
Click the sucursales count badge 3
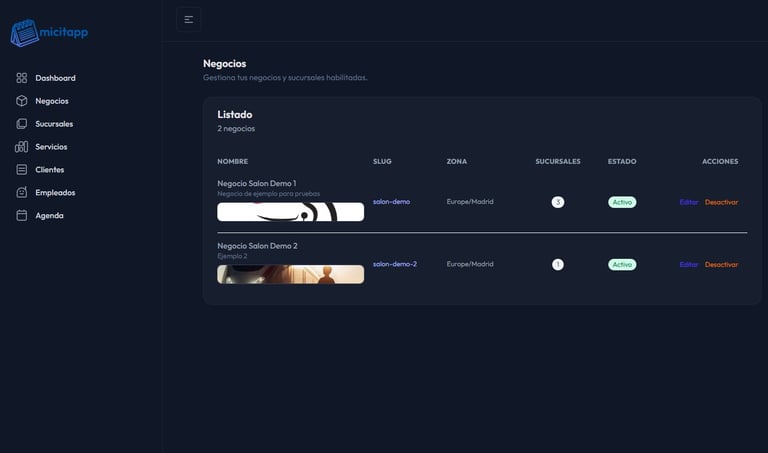(x=558, y=202)
